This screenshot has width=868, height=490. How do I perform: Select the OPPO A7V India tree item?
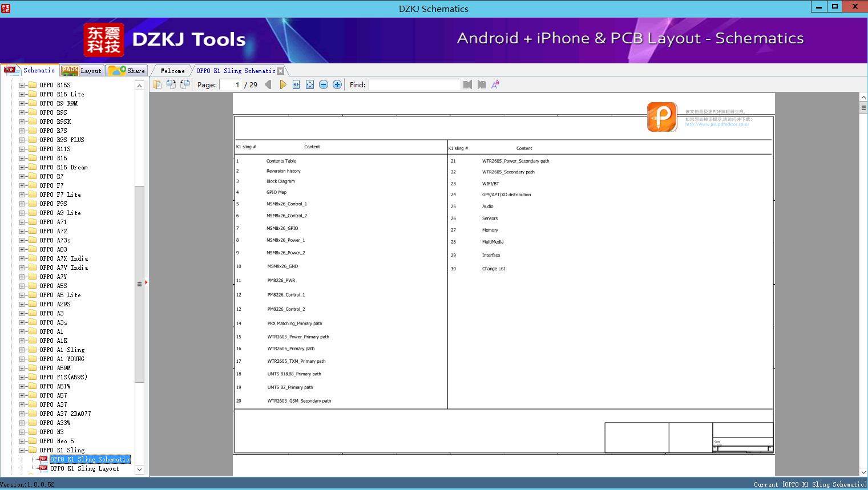(x=63, y=268)
